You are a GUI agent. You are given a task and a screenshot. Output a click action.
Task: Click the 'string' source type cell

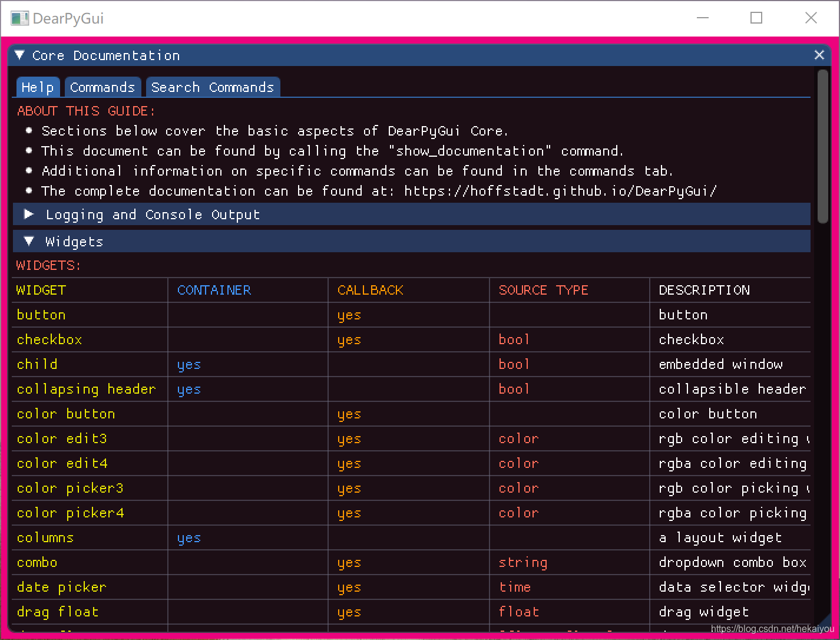pos(523,562)
